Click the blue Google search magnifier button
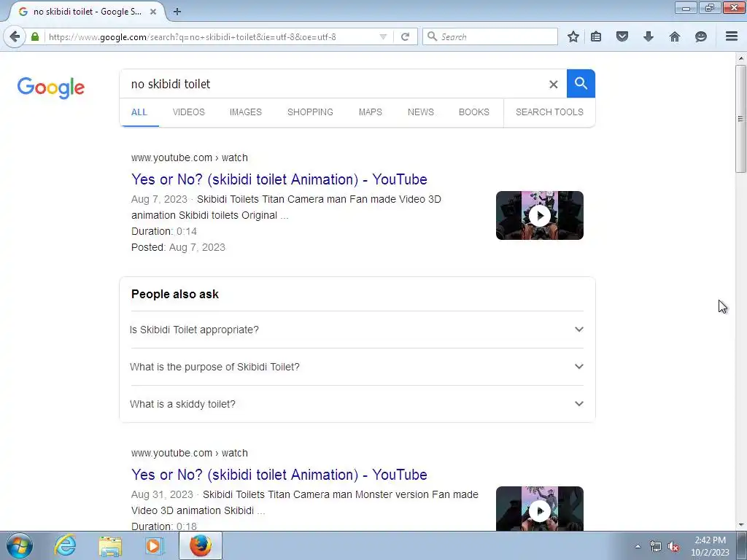The height and width of the screenshot is (560, 747). (x=581, y=83)
